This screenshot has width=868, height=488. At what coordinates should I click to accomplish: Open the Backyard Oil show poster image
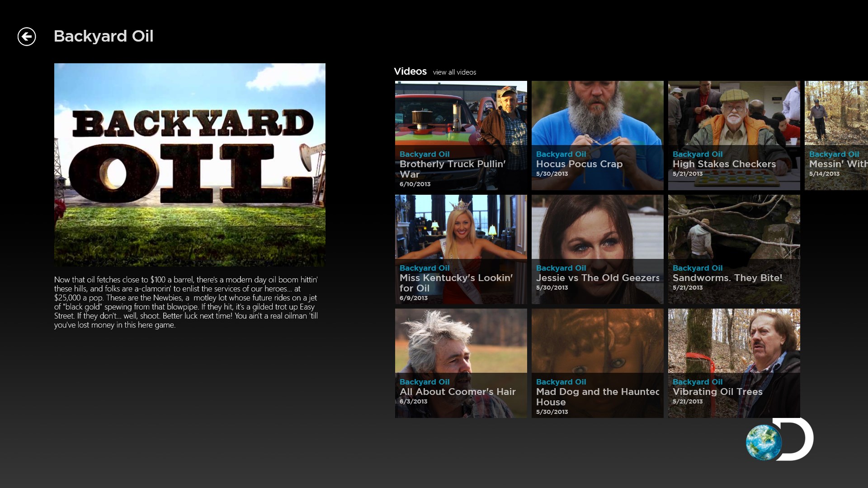click(x=190, y=164)
